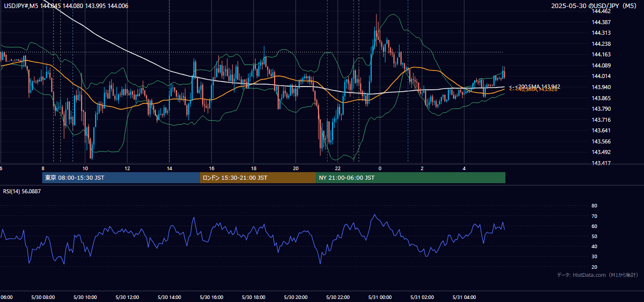The height and width of the screenshot is (302, 644).
Task: Click the price axis label 143.790
Action: [602, 109]
